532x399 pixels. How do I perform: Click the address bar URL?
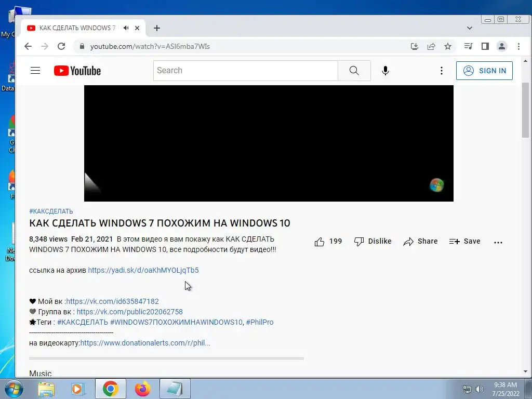[150, 46]
